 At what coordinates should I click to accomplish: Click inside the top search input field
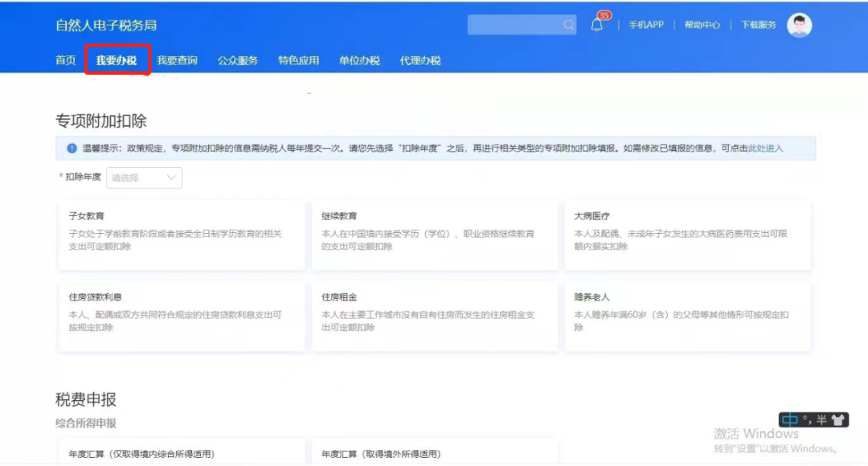click(x=514, y=24)
